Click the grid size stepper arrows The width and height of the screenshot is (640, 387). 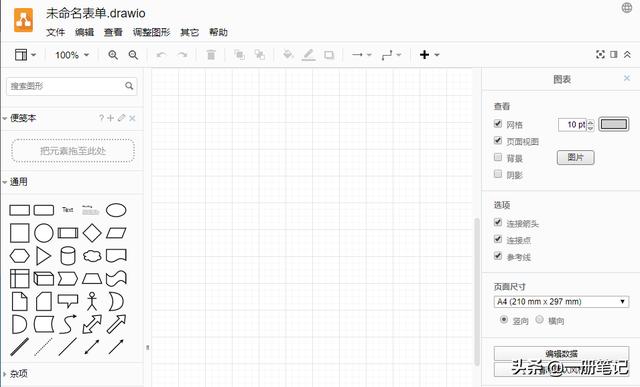pos(590,125)
